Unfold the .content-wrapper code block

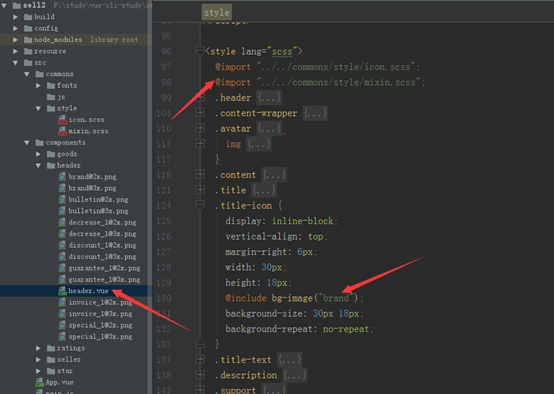[x=200, y=113]
